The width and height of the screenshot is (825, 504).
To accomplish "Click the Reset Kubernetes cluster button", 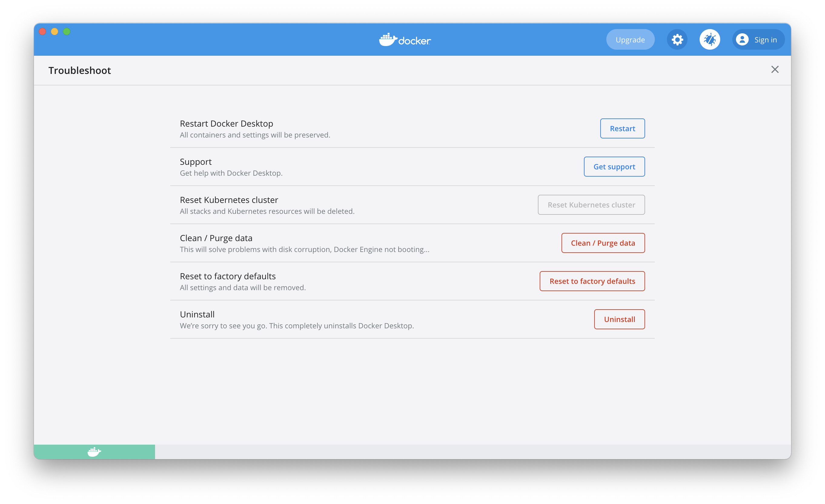I will point(591,205).
